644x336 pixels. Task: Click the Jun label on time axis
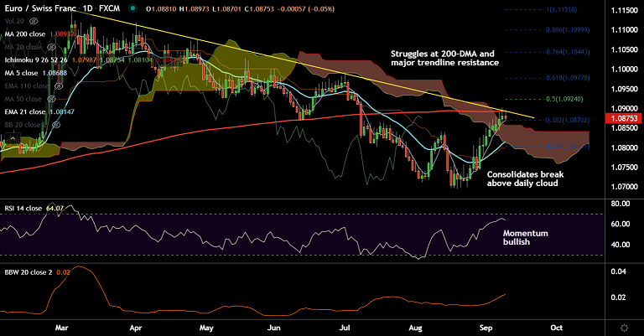273,328
